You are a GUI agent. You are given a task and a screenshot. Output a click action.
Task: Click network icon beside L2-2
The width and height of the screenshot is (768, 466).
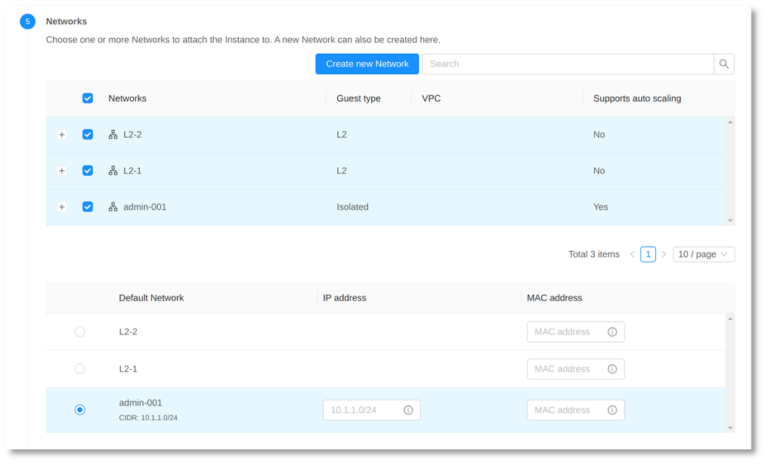coord(113,134)
